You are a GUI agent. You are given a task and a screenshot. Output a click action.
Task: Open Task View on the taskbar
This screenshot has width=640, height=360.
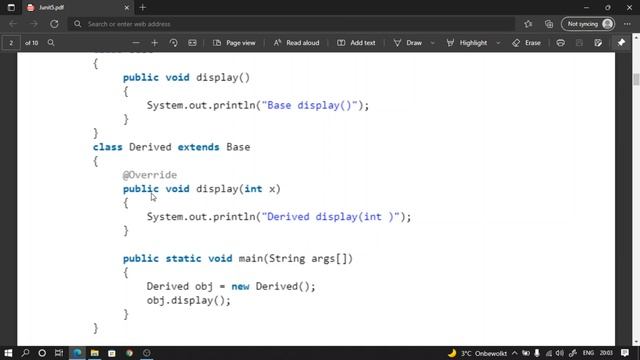[59, 353]
